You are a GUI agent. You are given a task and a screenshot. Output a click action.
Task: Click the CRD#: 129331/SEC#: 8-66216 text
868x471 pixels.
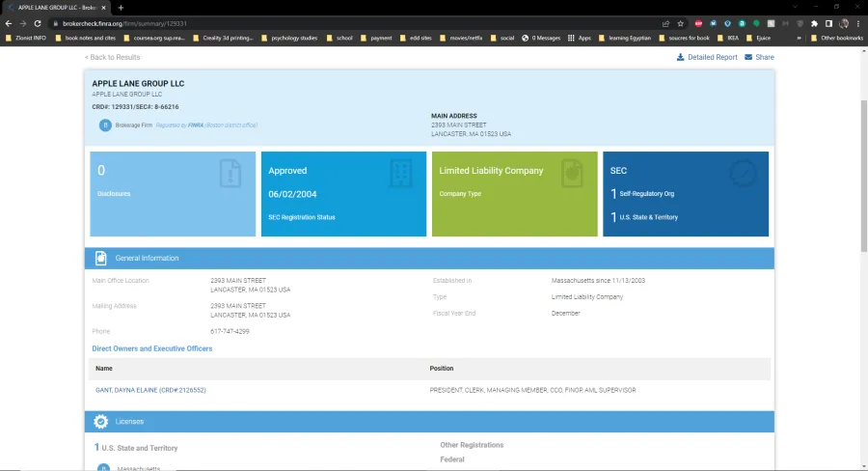coord(135,107)
